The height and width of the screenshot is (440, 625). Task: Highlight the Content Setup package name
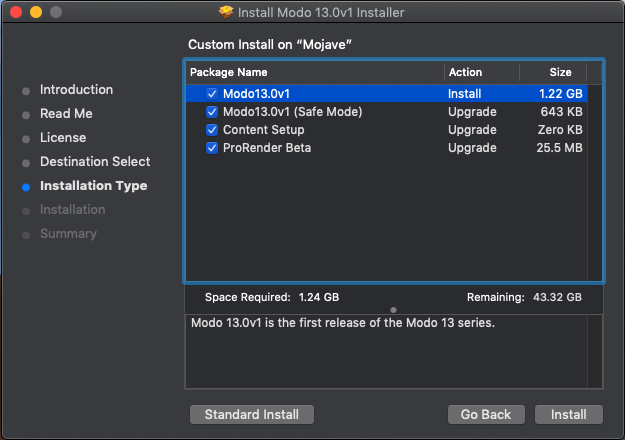pyautogui.click(x=263, y=130)
